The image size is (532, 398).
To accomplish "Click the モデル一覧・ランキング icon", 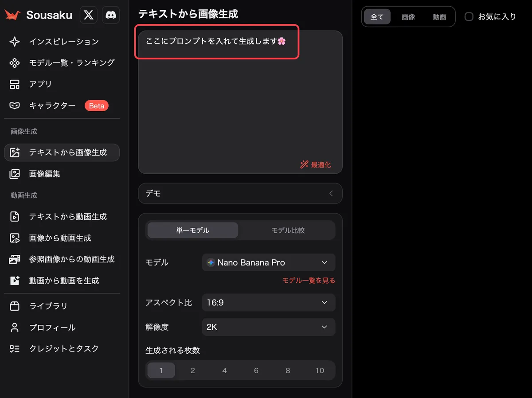I will 15,63.
